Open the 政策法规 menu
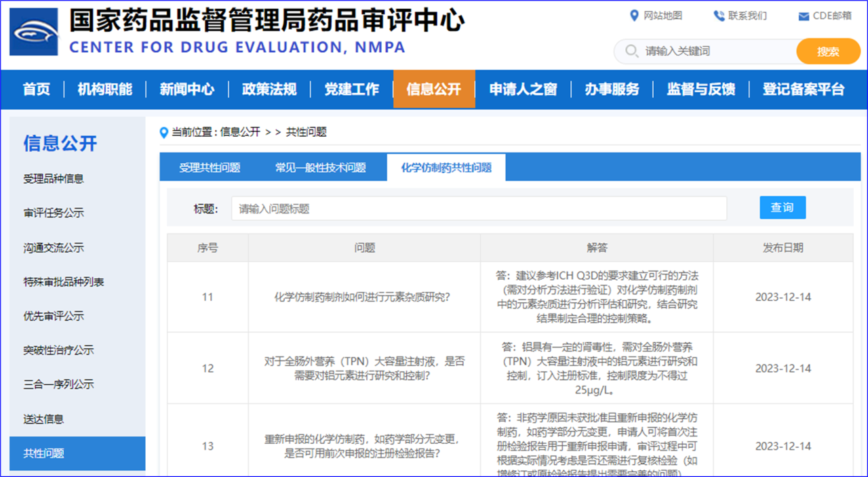868x477 pixels. pyautogui.click(x=269, y=89)
